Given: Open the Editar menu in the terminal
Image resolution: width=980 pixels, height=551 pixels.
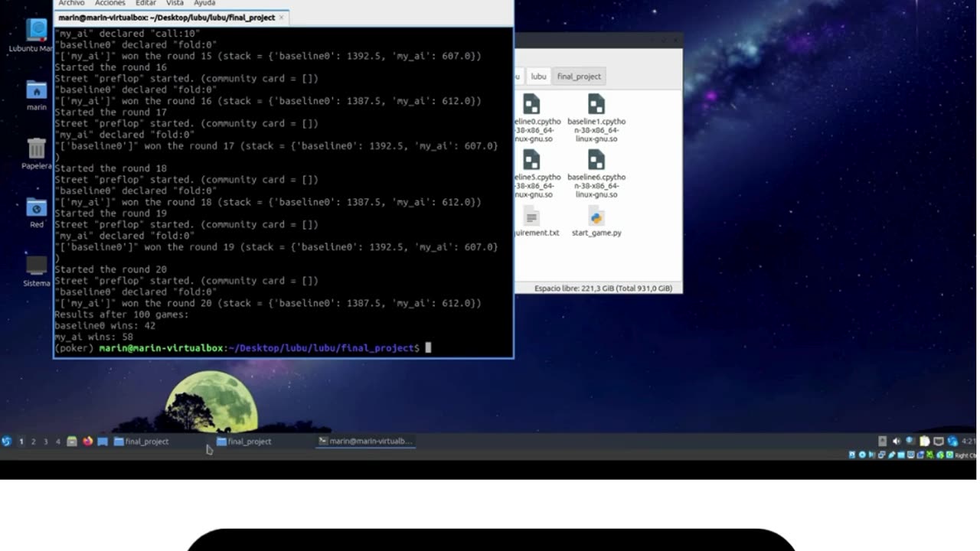Looking at the screenshot, I should pyautogui.click(x=145, y=3).
